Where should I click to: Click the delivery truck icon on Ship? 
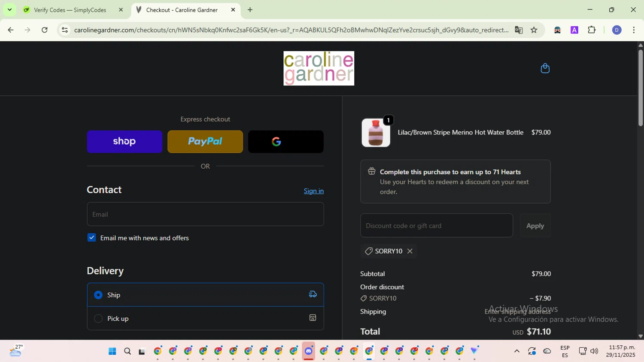[x=313, y=295]
